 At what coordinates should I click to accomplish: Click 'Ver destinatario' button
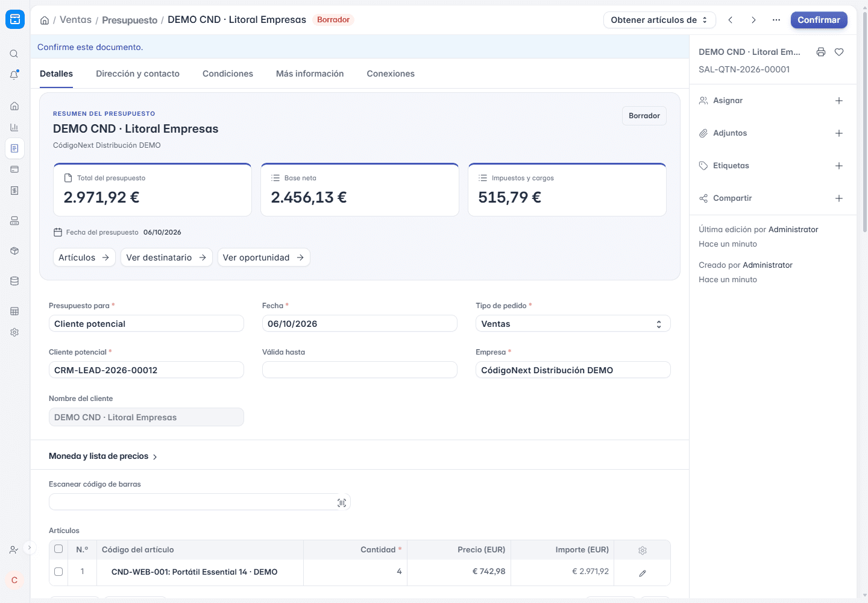[x=166, y=257]
